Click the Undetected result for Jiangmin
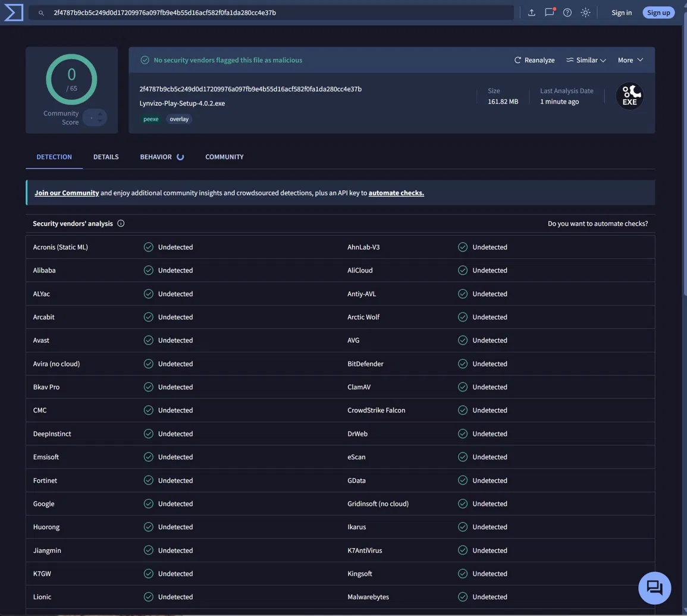Image resolution: width=687 pixels, height=616 pixels. (175, 550)
